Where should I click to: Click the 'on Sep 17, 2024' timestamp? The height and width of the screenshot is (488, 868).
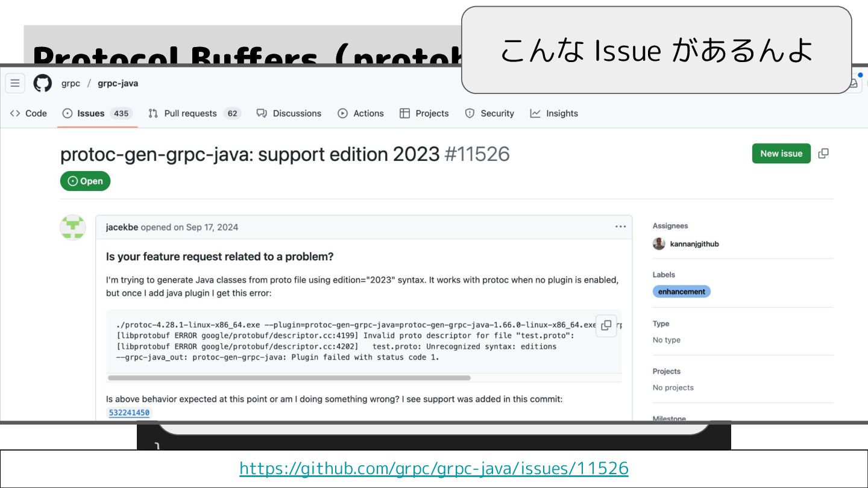[x=206, y=227]
